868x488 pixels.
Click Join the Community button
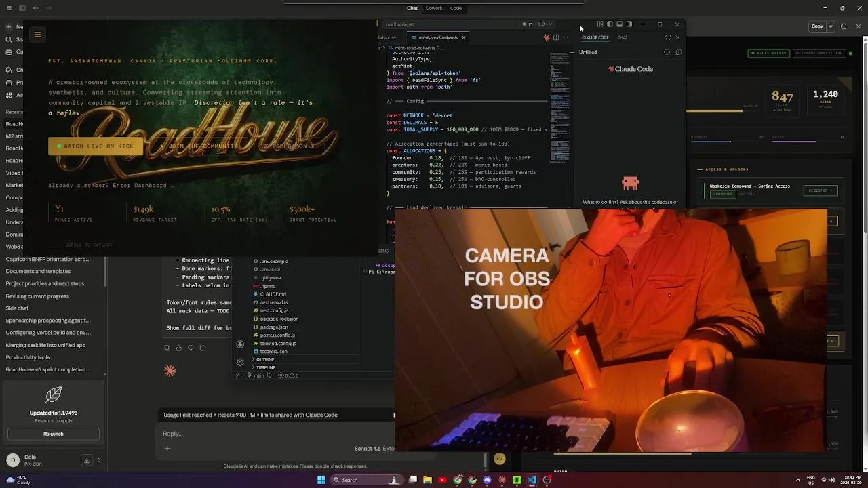point(200,146)
